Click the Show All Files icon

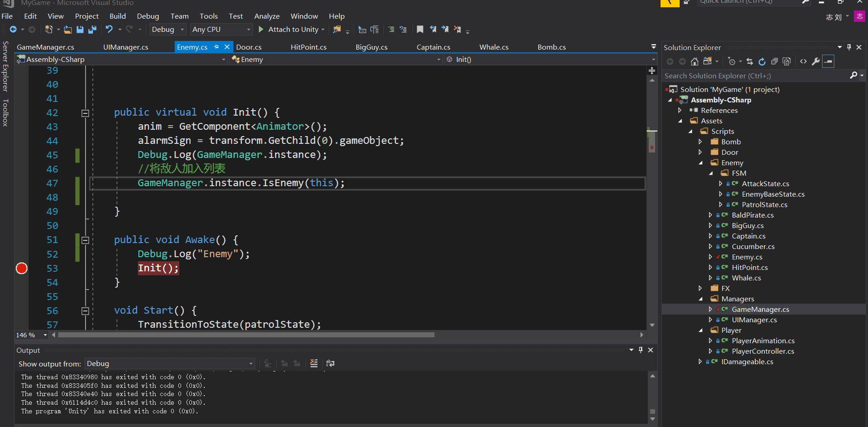point(787,61)
